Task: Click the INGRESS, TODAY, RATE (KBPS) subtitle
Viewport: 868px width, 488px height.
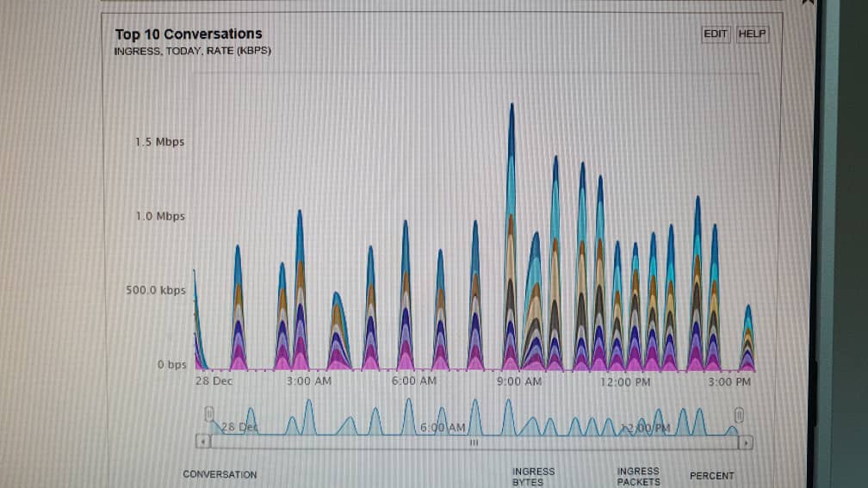Action: (192, 51)
